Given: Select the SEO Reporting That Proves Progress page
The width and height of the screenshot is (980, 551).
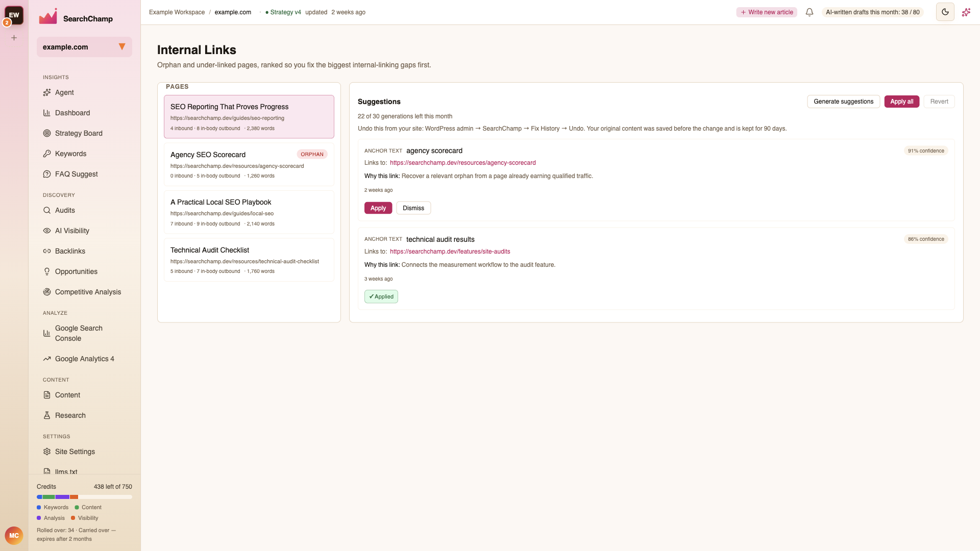Looking at the screenshot, I should [x=249, y=117].
